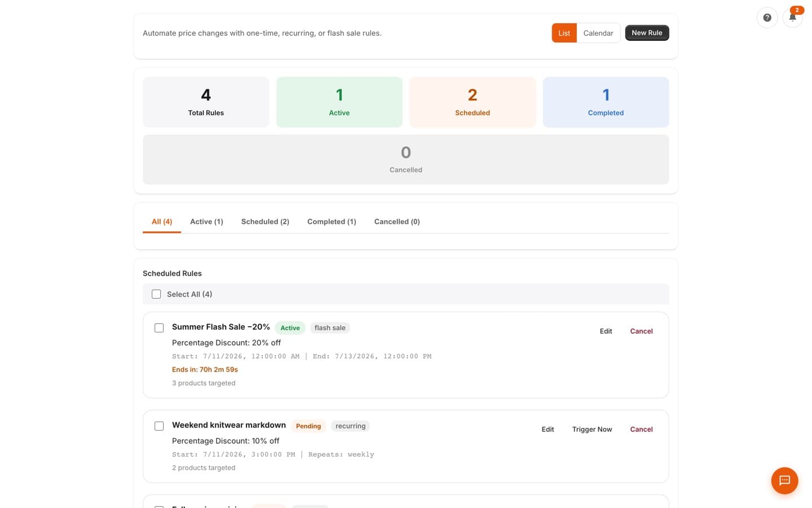Check the Weekend knitwear markdown checkbox
Viewport: 812px width, 508px height.
click(x=159, y=426)
